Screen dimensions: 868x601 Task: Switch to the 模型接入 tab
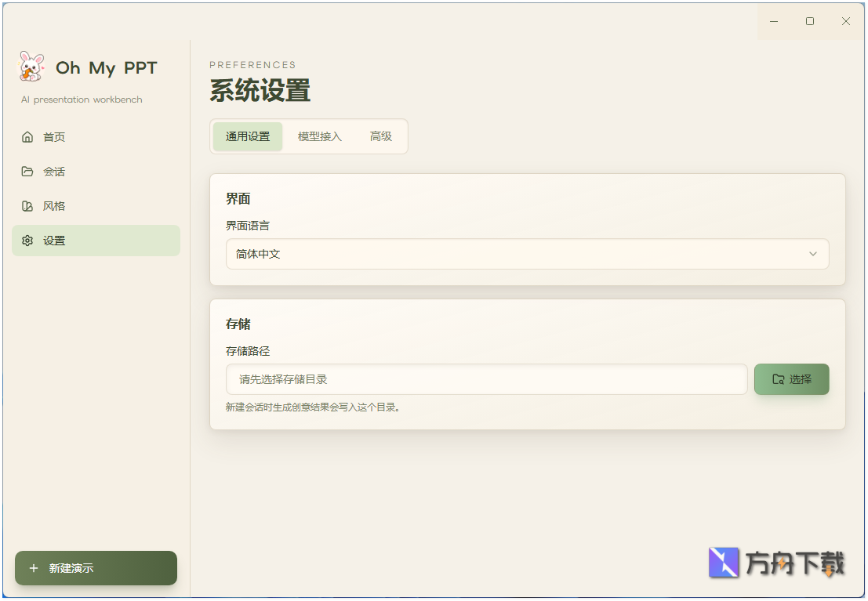(319, 136)
